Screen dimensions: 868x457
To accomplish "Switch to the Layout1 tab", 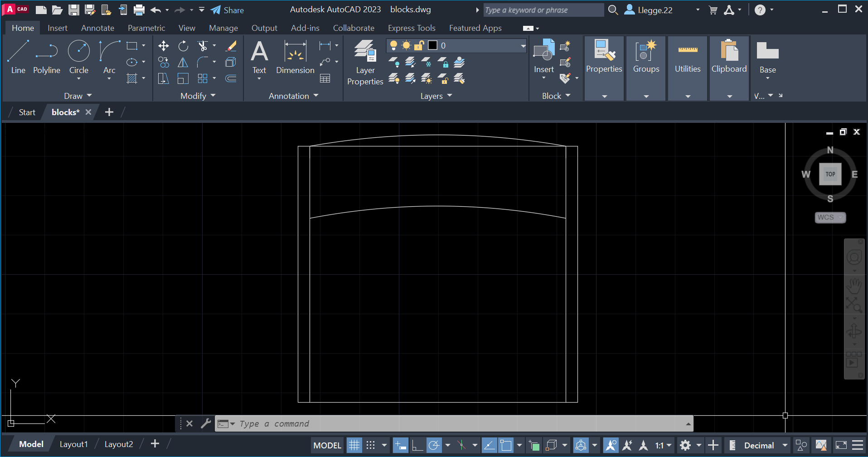I will (x=74, y=444).
